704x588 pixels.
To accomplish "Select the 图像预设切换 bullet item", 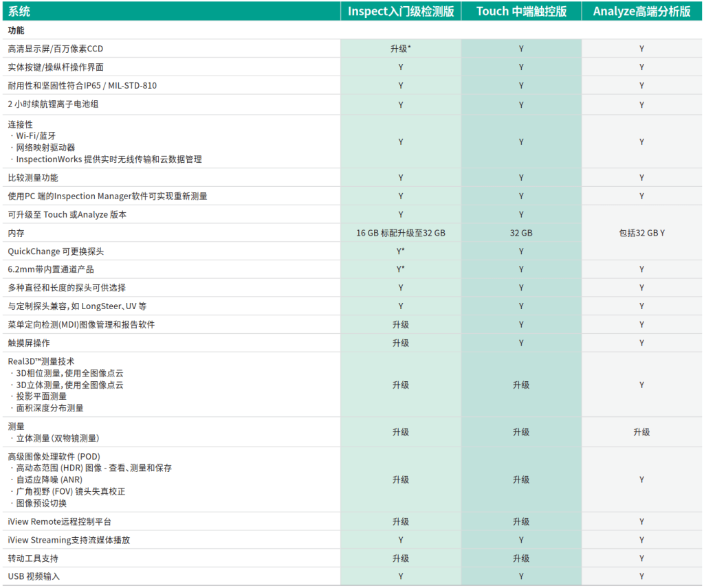I will 41,504.
